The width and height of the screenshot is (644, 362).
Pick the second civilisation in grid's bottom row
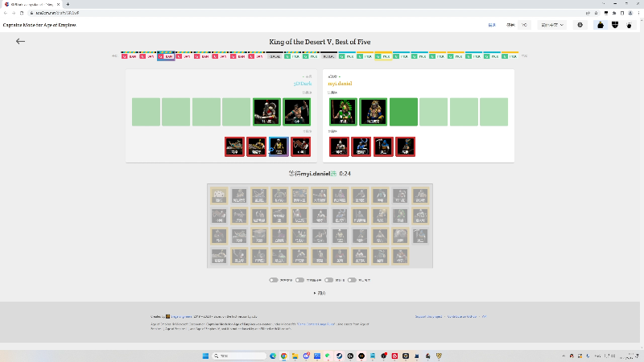tap(239, 256)
